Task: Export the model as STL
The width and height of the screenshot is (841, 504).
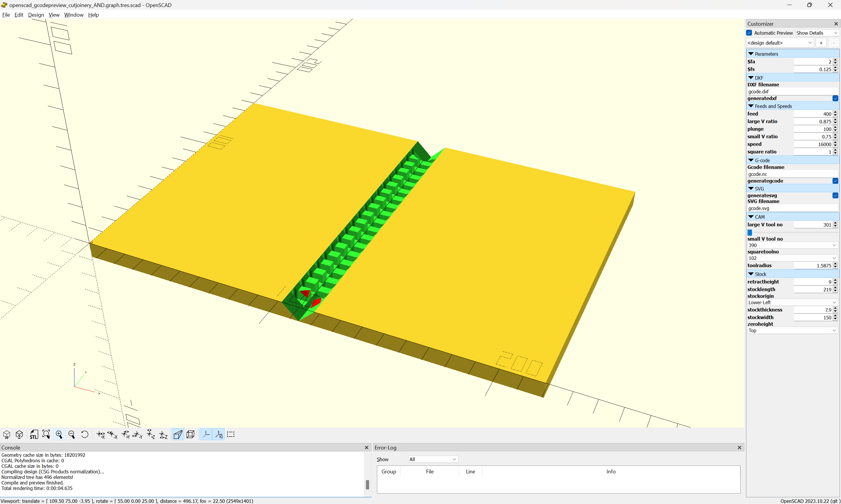Action: point(34,434)
